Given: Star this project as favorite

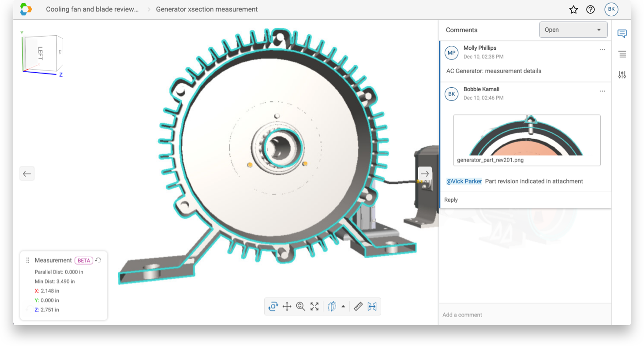Looking at the screenshot, I should pos(573,10).
